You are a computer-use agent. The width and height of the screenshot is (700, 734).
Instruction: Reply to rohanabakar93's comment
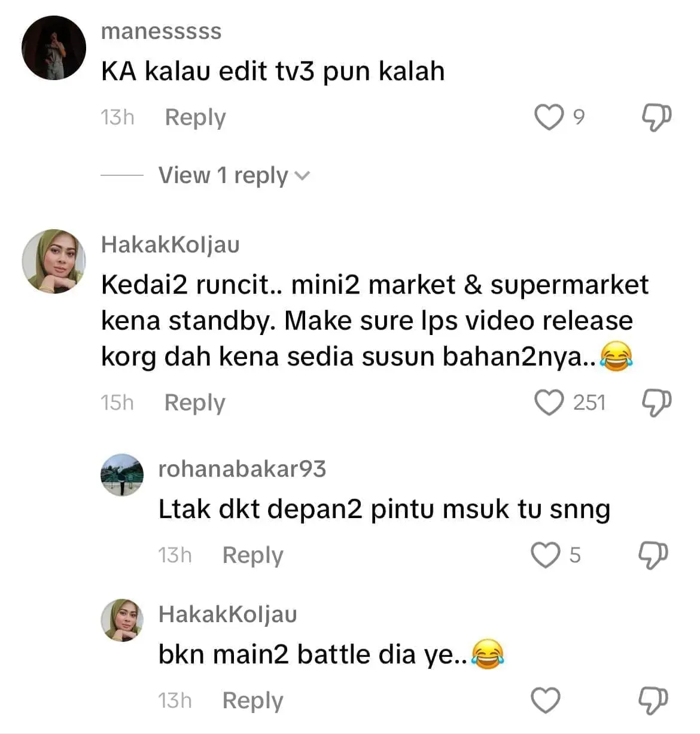click(x=252, y=555)
